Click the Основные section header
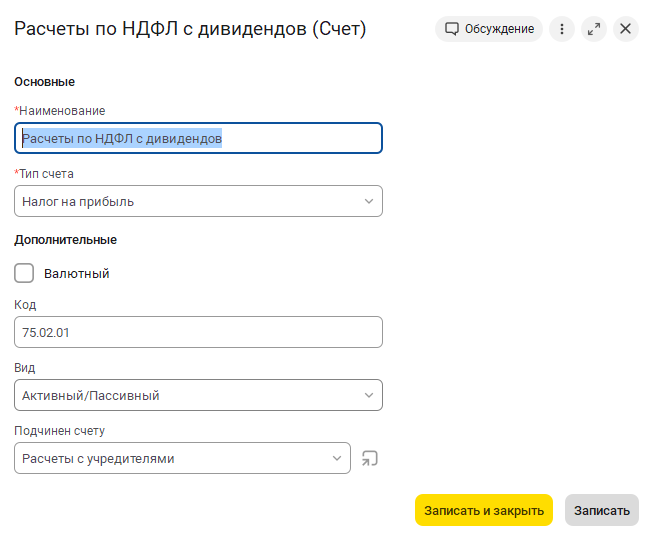This screenshot has width=653, height=540. (44, 81)
